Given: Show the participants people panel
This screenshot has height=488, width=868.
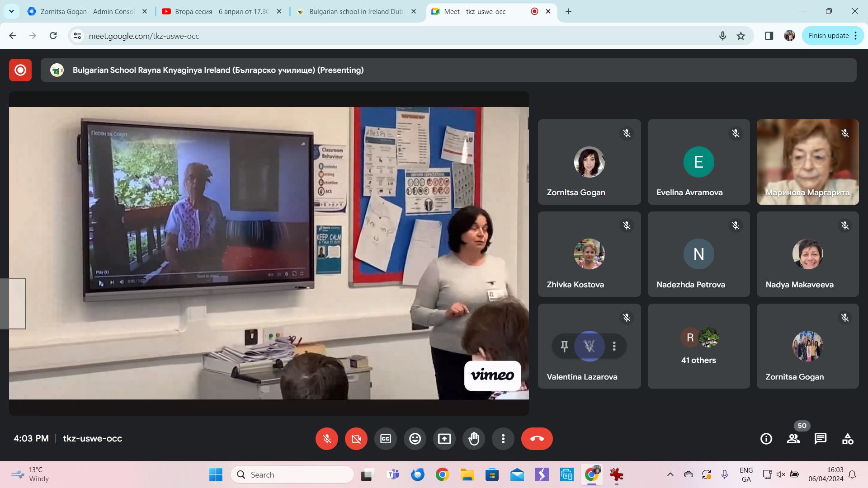Looking at the screenshot, I should pos(793,439).
